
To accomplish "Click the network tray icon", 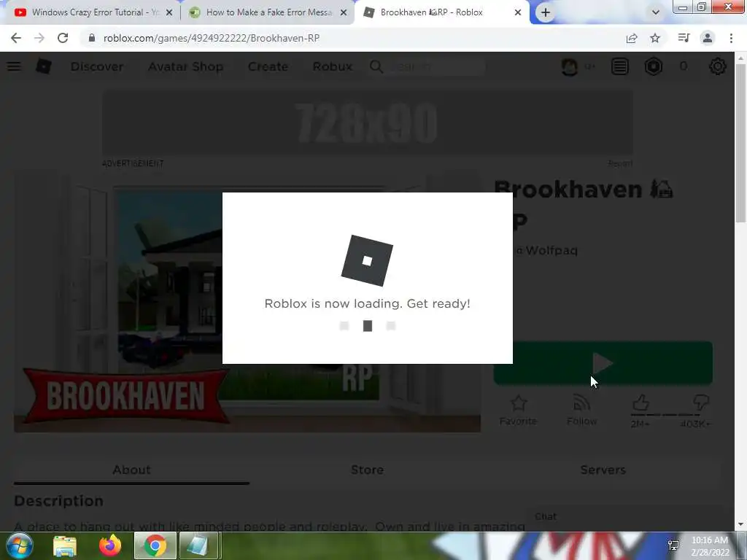I will (x=673, y=545).
